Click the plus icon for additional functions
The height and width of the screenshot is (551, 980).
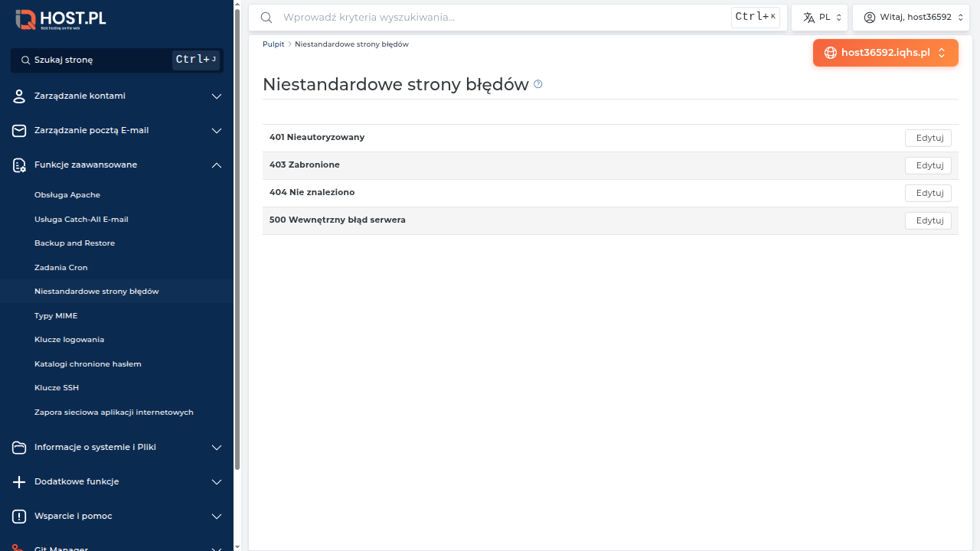(19, 482)
